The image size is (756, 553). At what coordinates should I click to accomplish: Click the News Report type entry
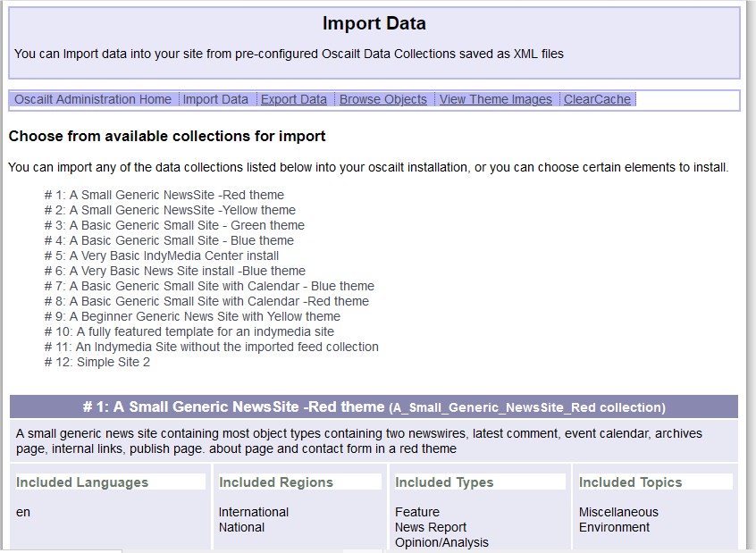pyautogui.click(x=431, y=527)
